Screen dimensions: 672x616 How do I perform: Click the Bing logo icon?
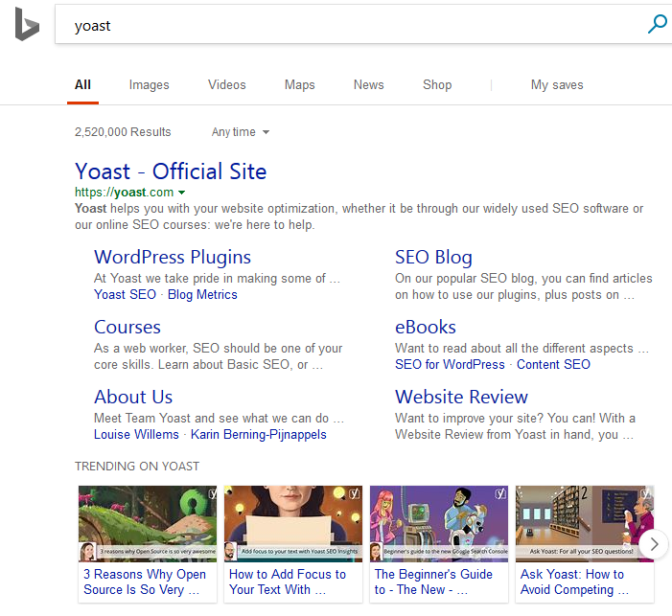tap(26, 26)
